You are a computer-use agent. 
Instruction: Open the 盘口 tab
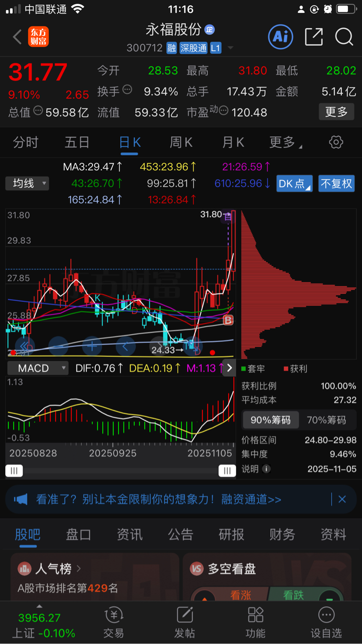78,535
